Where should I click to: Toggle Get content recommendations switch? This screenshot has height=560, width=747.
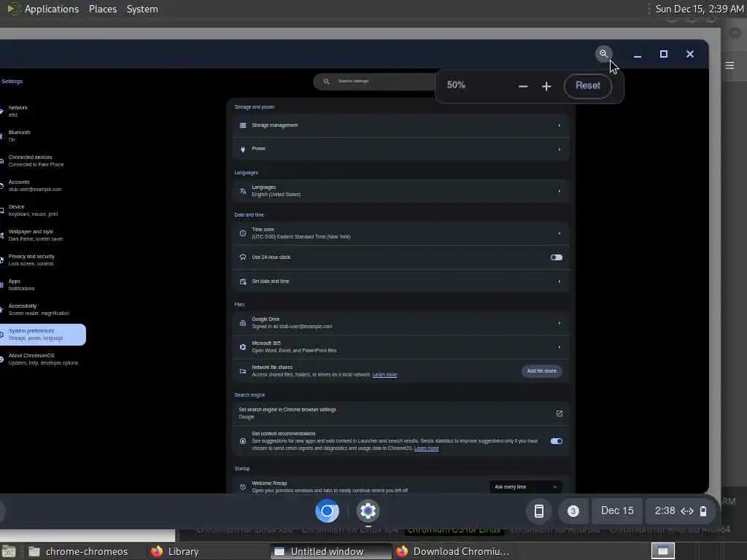pos(556,441)
